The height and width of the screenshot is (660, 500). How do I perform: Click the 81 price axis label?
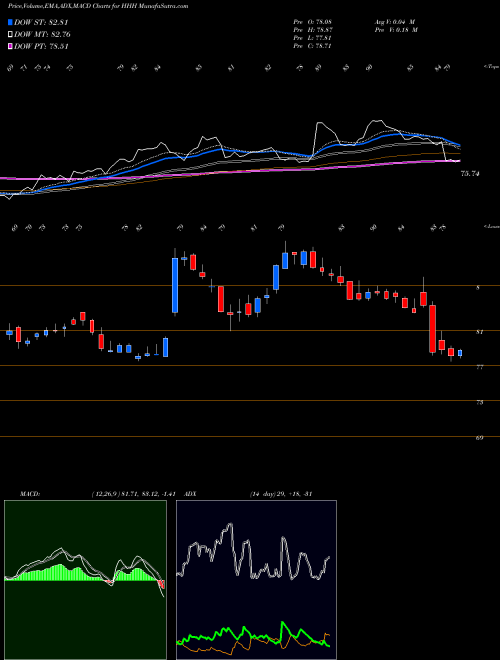click(479, 332)
